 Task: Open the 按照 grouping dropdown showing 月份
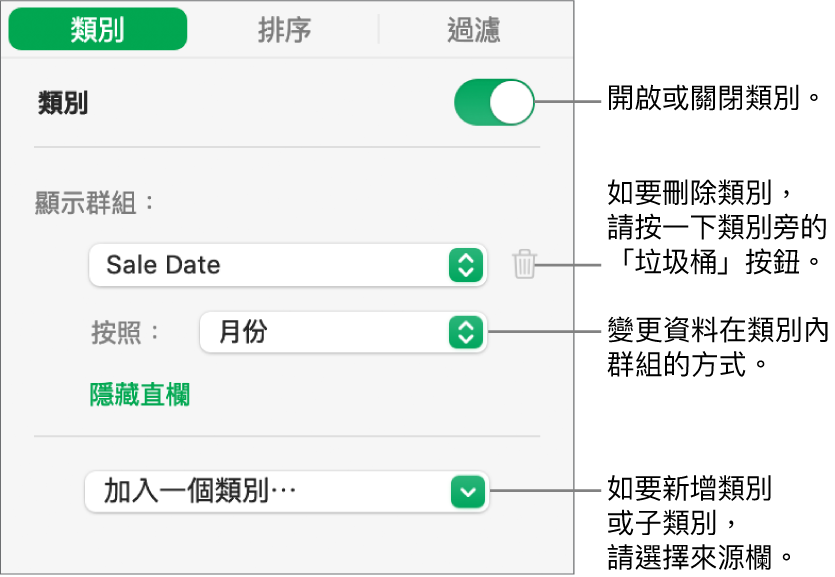[343, 333]
